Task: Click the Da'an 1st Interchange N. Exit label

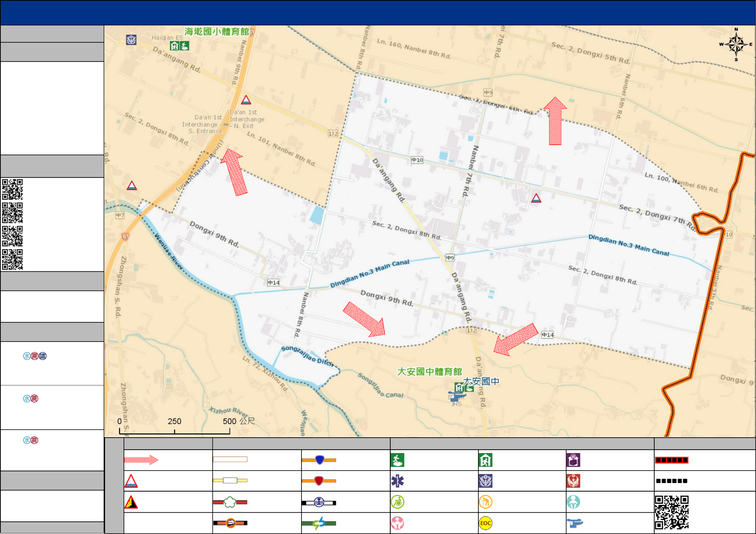Action: (247, 119)
